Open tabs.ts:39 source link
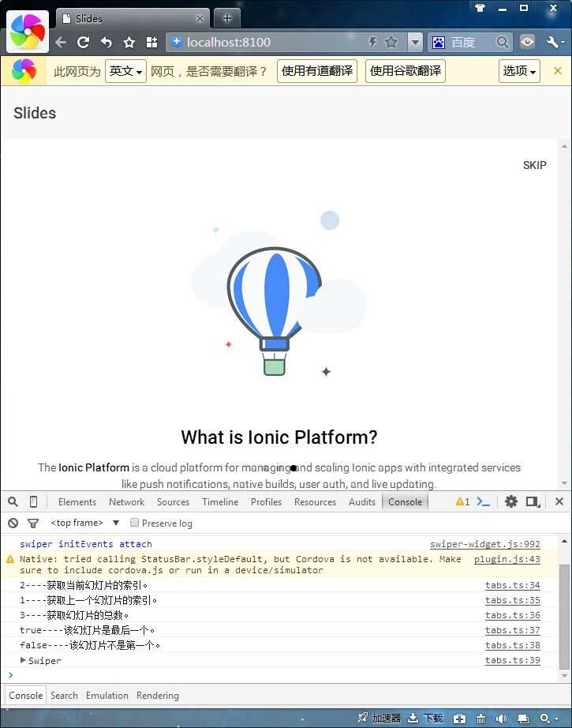Image resolution: width=572 pixels, height=728 pixels. click(x=513, y=660)
